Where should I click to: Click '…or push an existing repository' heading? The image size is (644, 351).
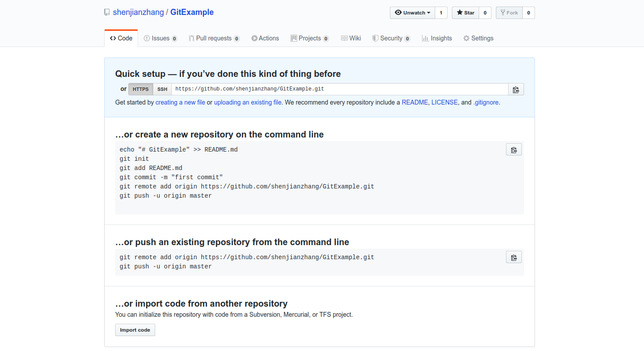point(232,242)
